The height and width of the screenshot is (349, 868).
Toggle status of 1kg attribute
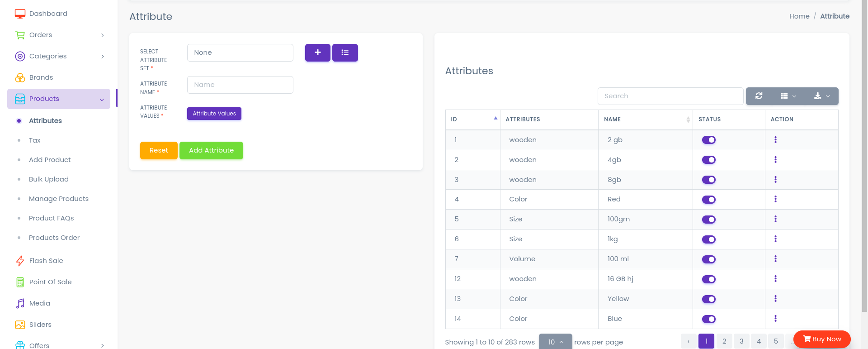tap(708, 239)
